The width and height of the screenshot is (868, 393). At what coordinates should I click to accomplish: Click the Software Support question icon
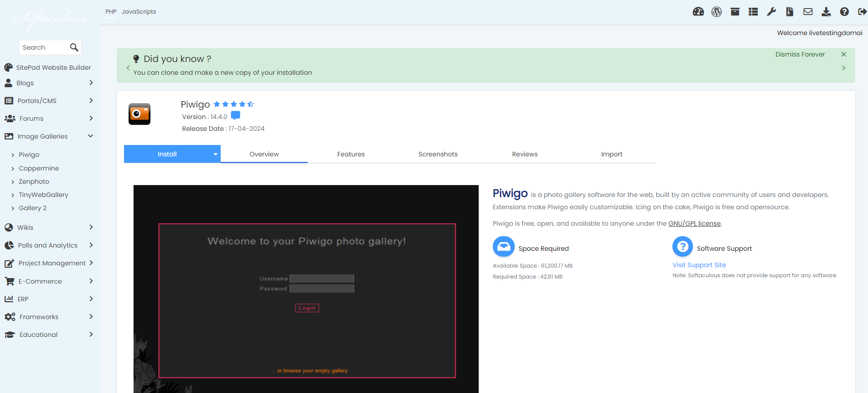click(x=682, y=247)
